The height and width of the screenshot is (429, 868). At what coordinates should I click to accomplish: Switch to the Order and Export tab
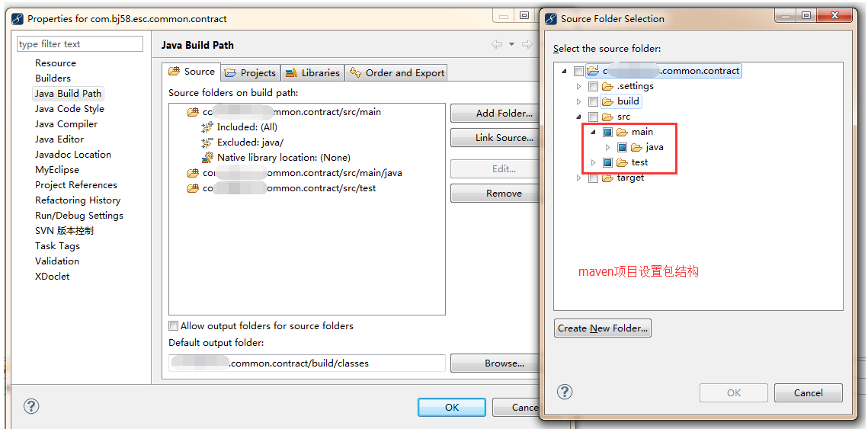[396, 72]
